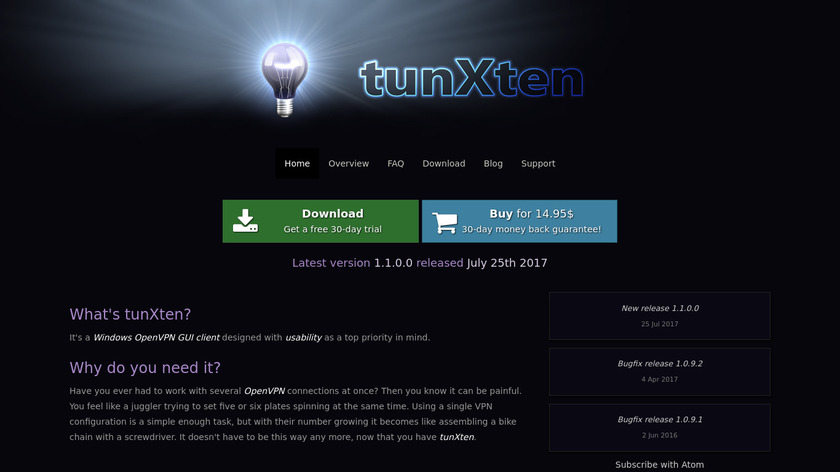Open the Bugfix release 1.0.9.2 post
This screenshot has width=840, height=472.
coord(660,364)
